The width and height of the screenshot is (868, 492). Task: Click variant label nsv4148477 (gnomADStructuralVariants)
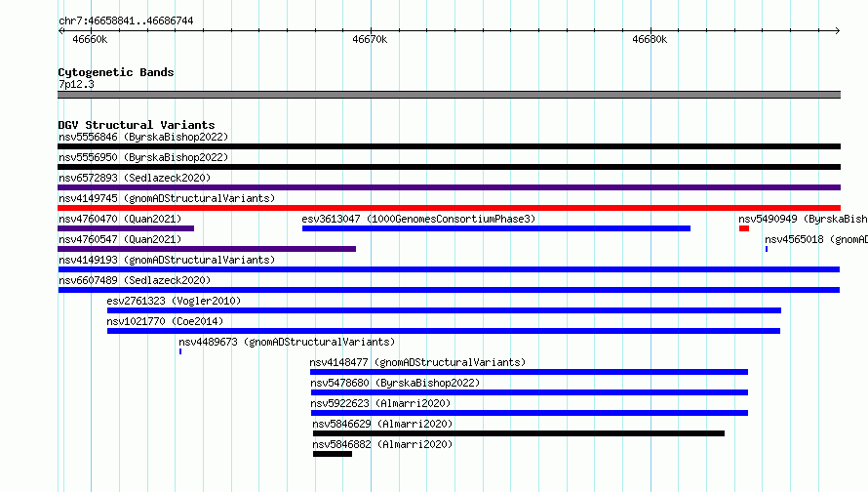(417, 362)
